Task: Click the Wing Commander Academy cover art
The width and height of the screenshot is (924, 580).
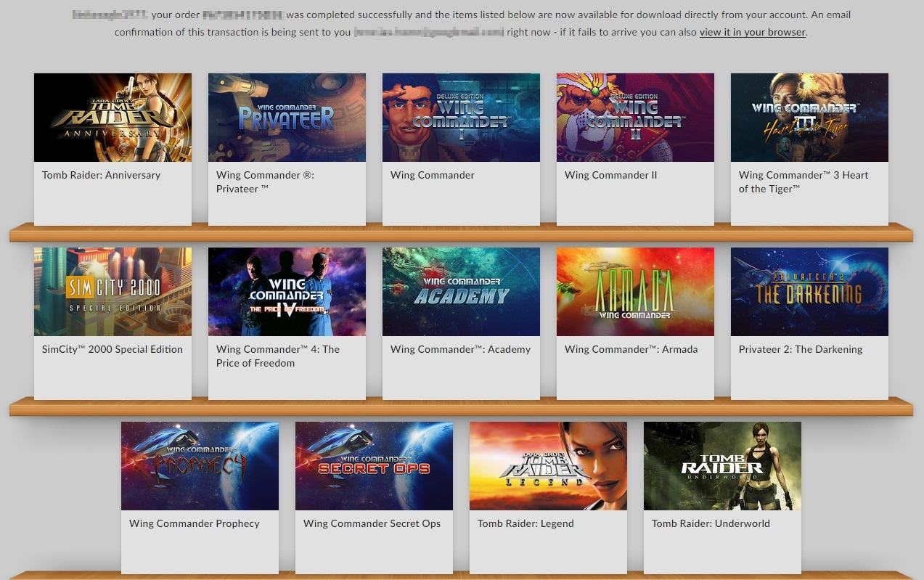Action: [461, 292]
